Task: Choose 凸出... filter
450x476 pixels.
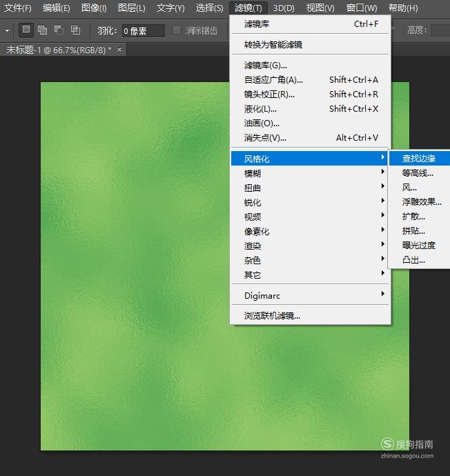Action: point(420,260)
